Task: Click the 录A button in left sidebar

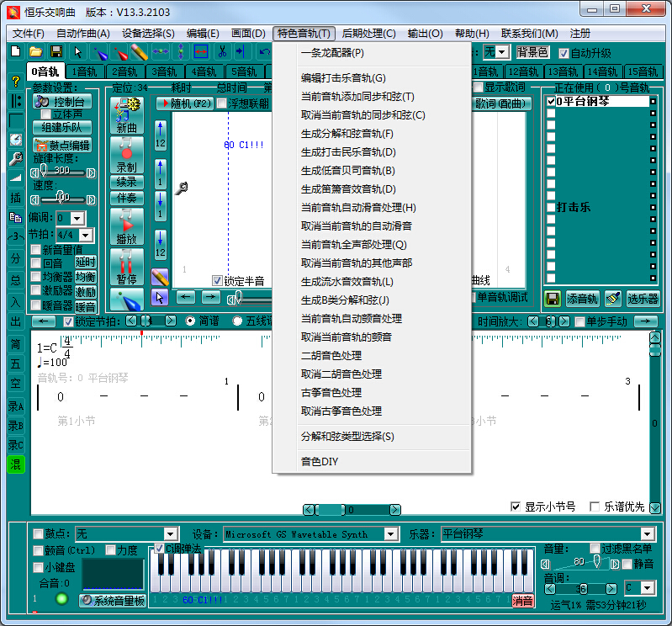Action: (15, 406)
